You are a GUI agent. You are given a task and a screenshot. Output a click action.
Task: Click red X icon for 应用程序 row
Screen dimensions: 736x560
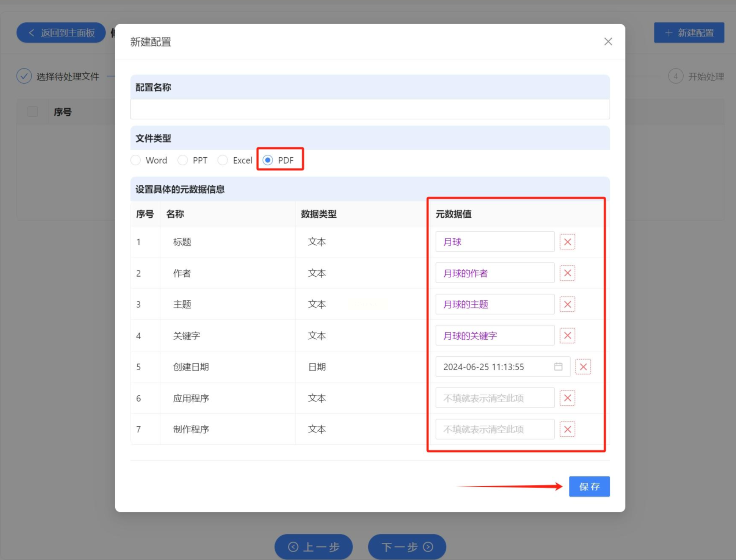[567, 398]
